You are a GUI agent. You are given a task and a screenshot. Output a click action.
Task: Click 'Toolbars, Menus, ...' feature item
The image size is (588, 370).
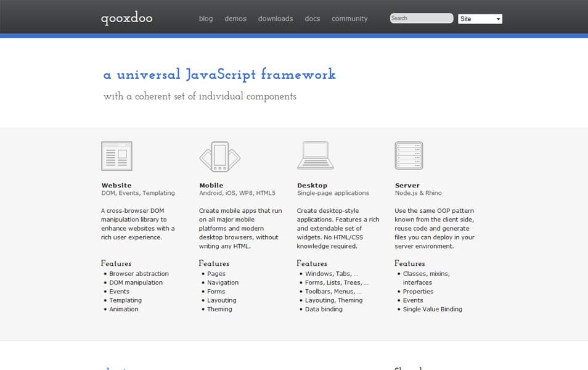pyautogui.click(x=333, y=292)
